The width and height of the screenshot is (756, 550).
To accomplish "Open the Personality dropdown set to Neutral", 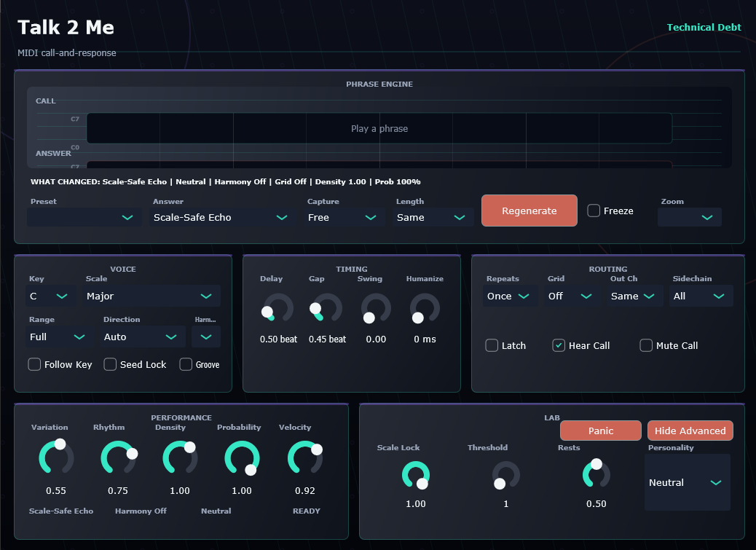I will [688, 482].
